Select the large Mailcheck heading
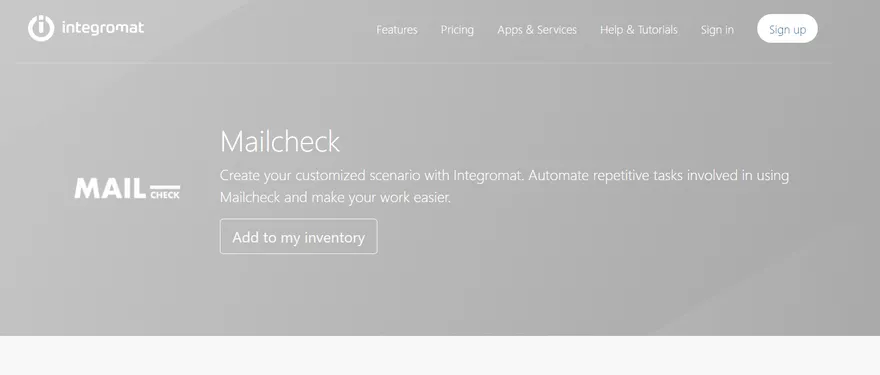 (x=279, y=141)
